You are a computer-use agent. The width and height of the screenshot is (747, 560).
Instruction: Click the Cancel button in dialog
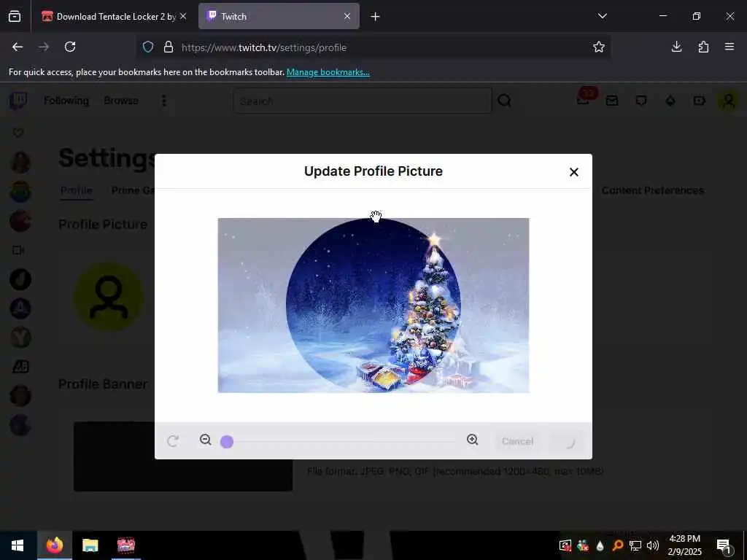point(517,441)
